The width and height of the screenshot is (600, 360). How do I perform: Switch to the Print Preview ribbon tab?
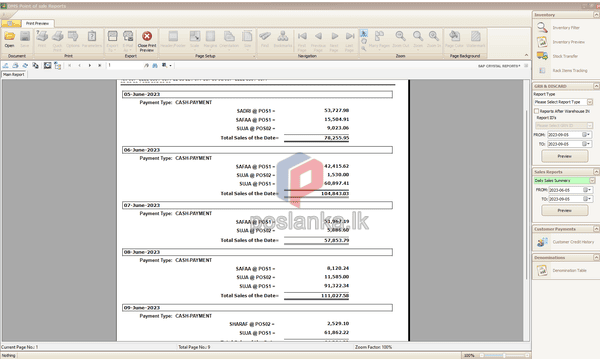coord(38,23)
